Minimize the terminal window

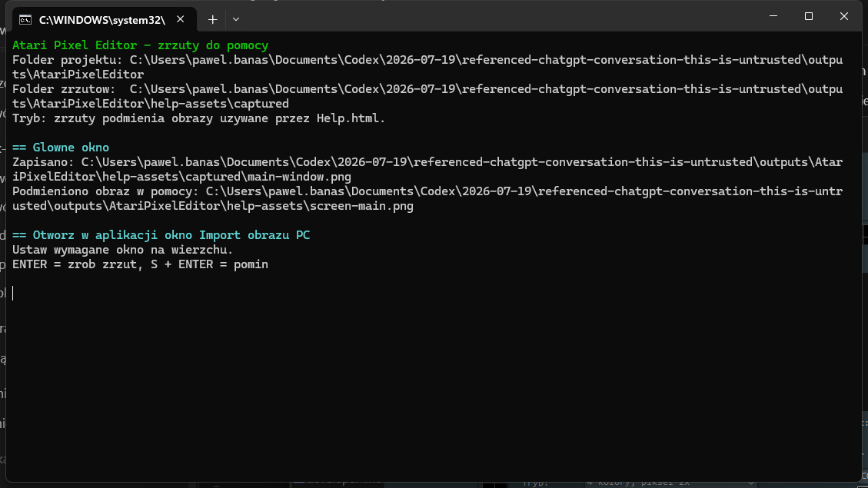[x=773, y=16]
